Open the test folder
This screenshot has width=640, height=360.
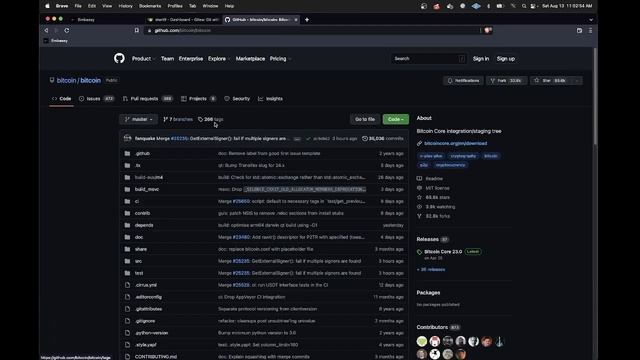point(139,273)
